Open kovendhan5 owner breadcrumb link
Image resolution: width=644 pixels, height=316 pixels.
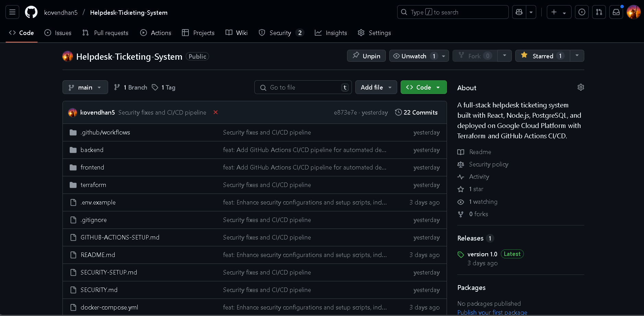pos(61,12)
